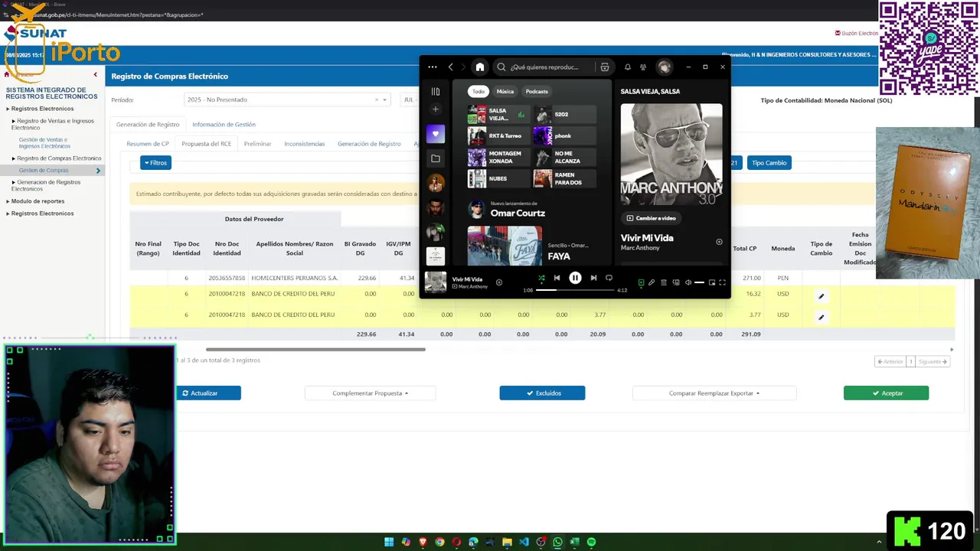980x551 pixels.
Task: Go back using Spotify's left arrow
Action: coord(451,67)
